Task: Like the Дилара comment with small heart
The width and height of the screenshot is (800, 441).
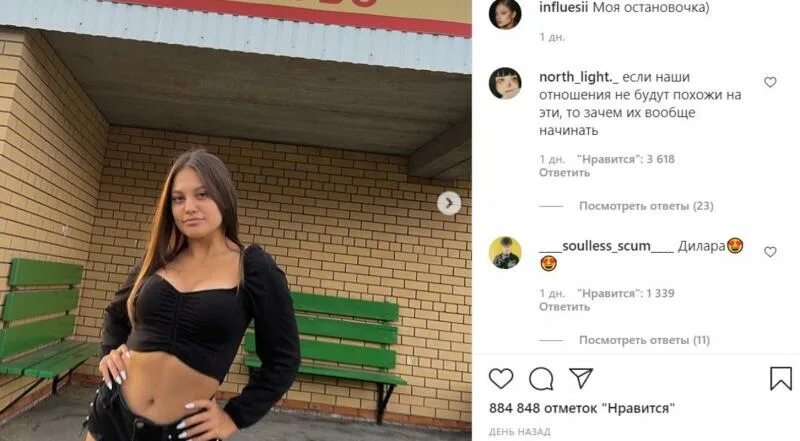Action: pos(770,252)
